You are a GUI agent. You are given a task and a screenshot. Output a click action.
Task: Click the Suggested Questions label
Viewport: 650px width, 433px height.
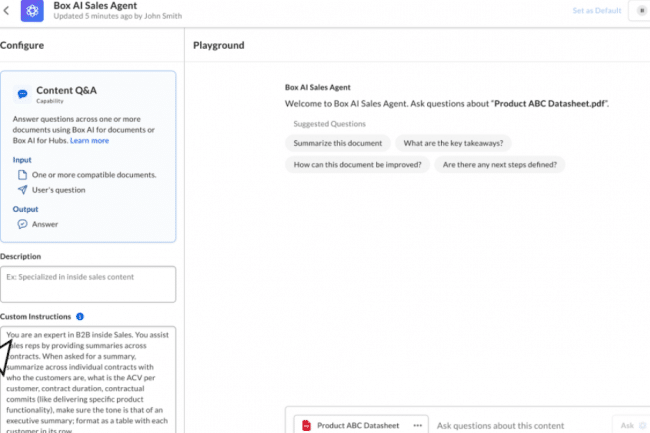click(x=330, y=124)
